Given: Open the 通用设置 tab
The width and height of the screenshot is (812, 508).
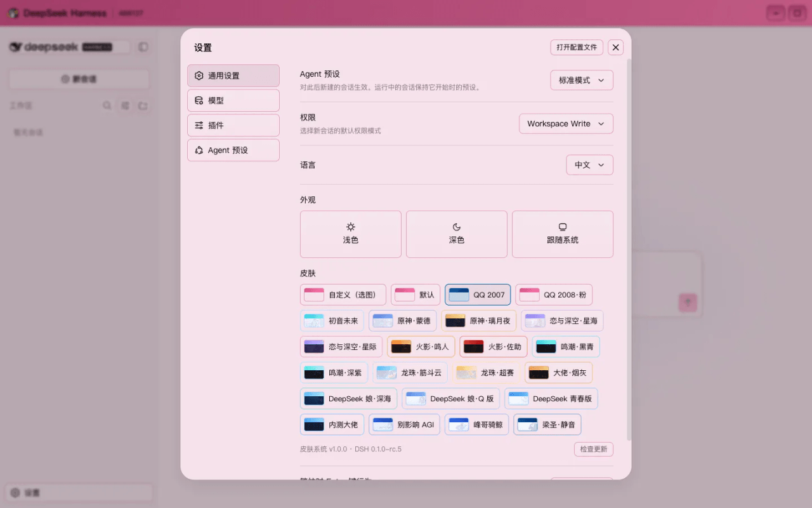Looking at the screenshot, I should [233, 76].
